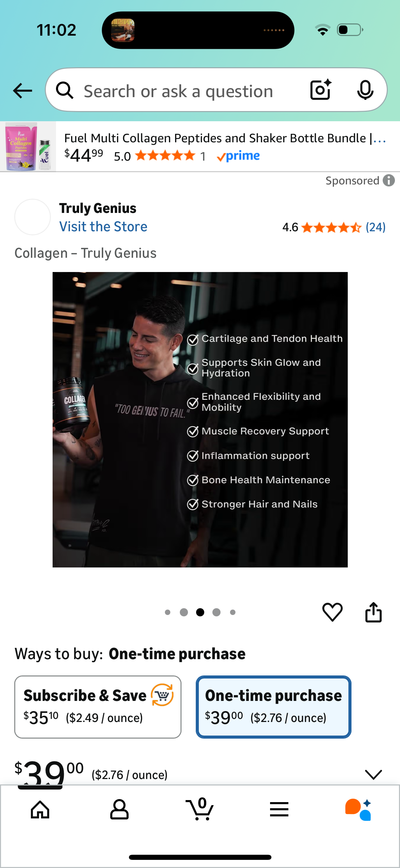Viewport: 400px width, 868px height.
Task: Add product to wishlist with heart icon
Action: [332, 612]
